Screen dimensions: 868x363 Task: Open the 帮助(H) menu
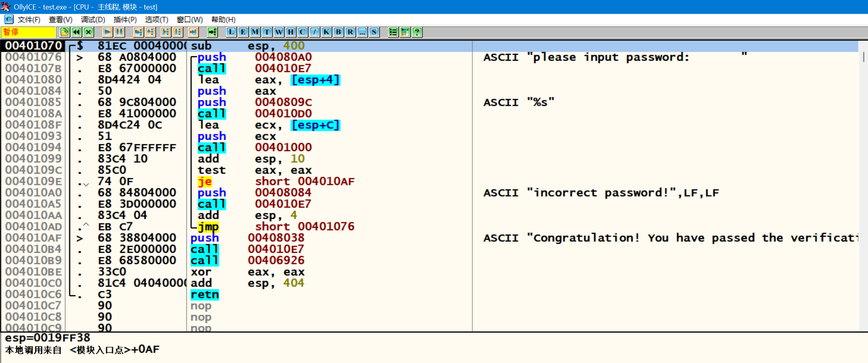coord(223,20)
